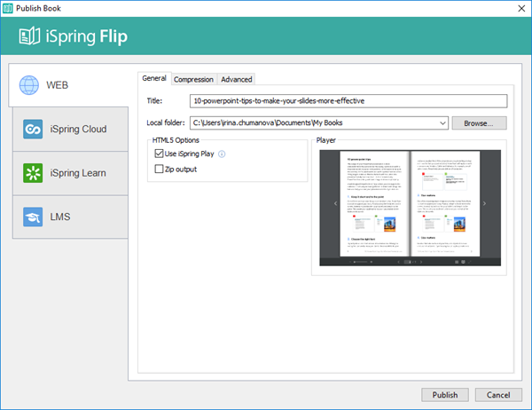Viewport: 532px width, 410px height.
Task: Click into the Title text field
Action: click(348, 101)
